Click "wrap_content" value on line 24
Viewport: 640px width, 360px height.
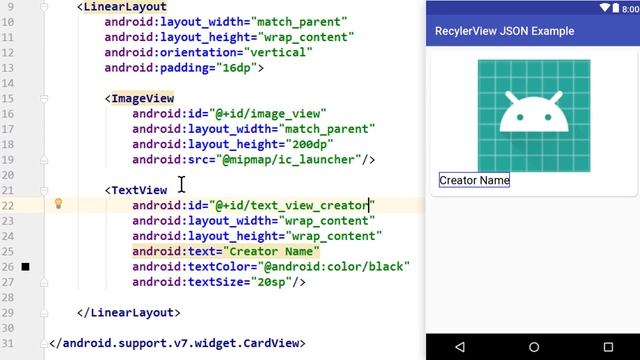(333, 236)
